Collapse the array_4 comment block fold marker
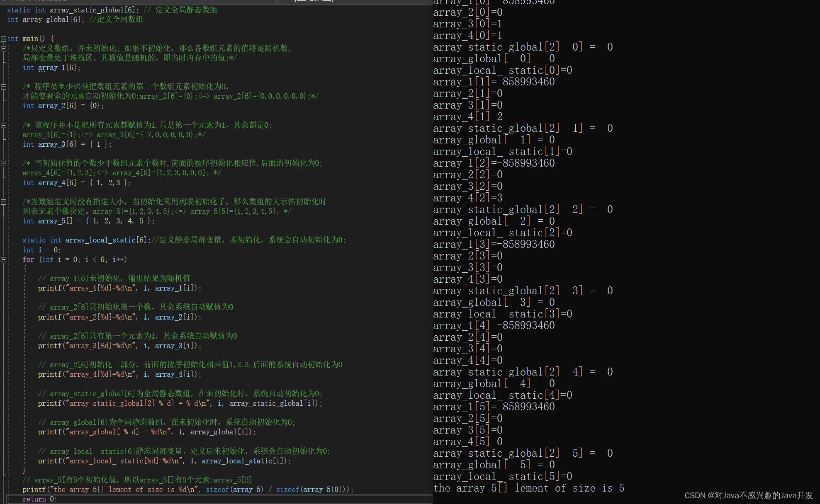The width and height of the screenshot is (820, 504). click(x=3, y=163)
